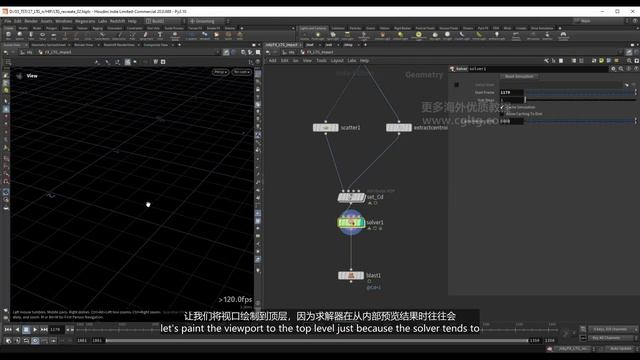Open the Windows menu
The image size is (640, 360).
(63, 21)
